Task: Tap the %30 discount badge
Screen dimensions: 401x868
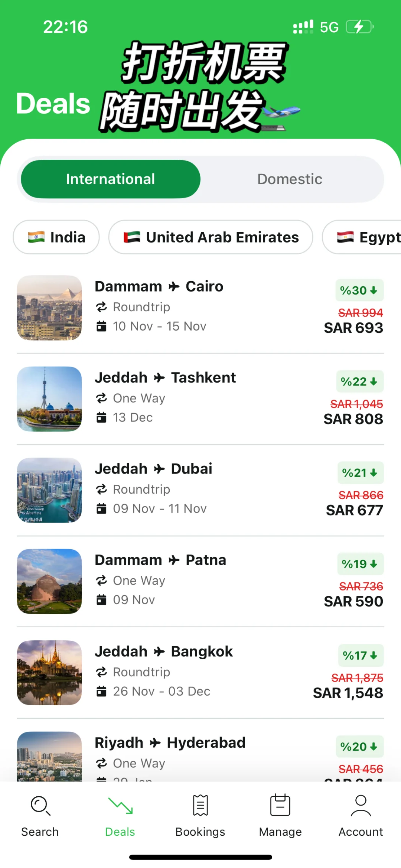Action: [359, 290]
